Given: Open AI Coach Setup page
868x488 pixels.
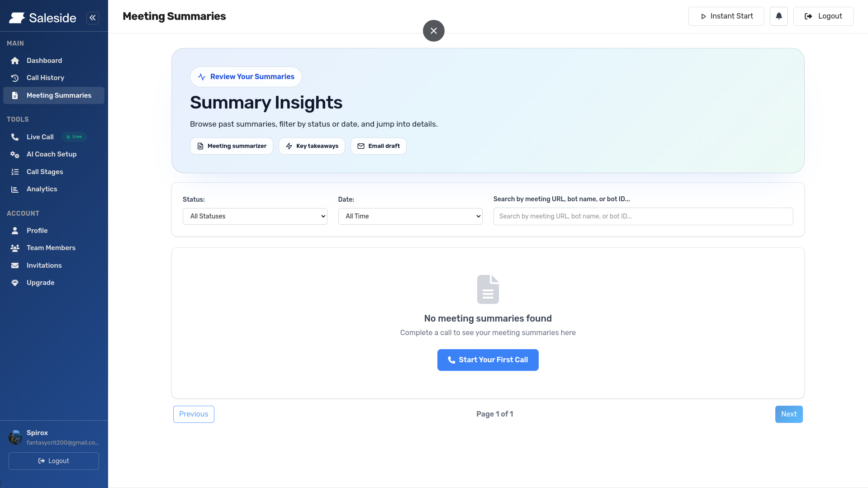Looking at the screenshot, I should pyautogui.click(x=51, y=154).
